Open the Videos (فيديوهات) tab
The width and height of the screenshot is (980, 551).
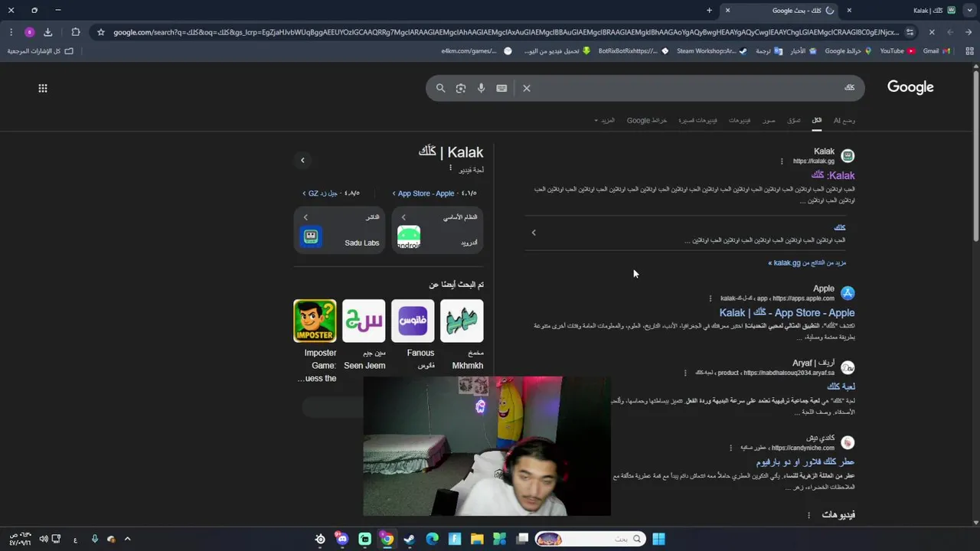[740, 120]
